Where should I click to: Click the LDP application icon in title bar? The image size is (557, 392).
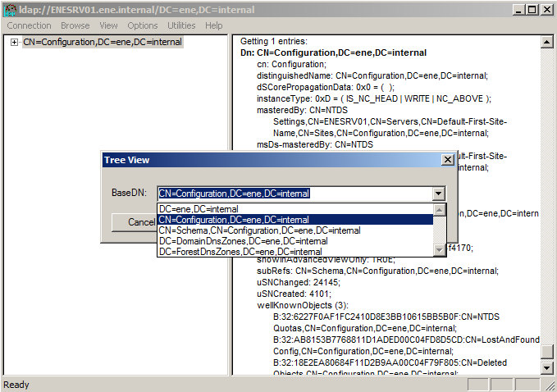[x=10, y=9]
